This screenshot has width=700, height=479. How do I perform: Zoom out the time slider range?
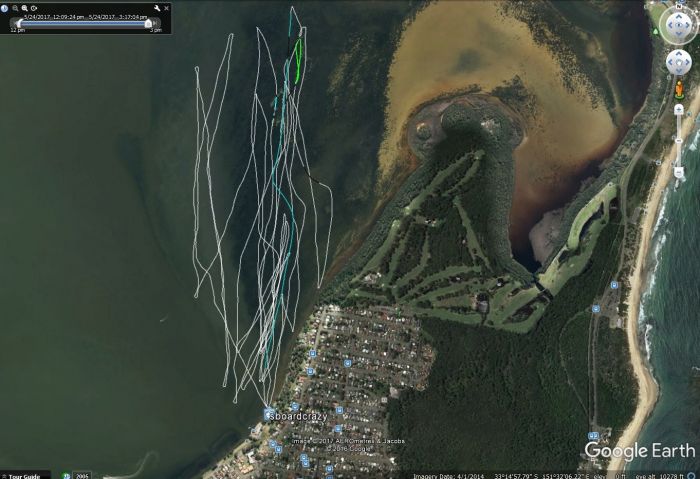(15, 8)
